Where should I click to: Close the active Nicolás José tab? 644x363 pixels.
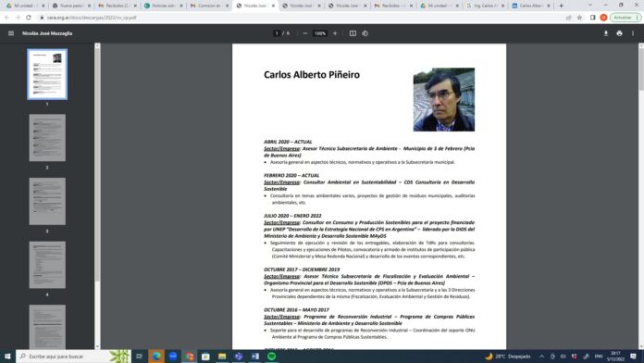(273, 6)
